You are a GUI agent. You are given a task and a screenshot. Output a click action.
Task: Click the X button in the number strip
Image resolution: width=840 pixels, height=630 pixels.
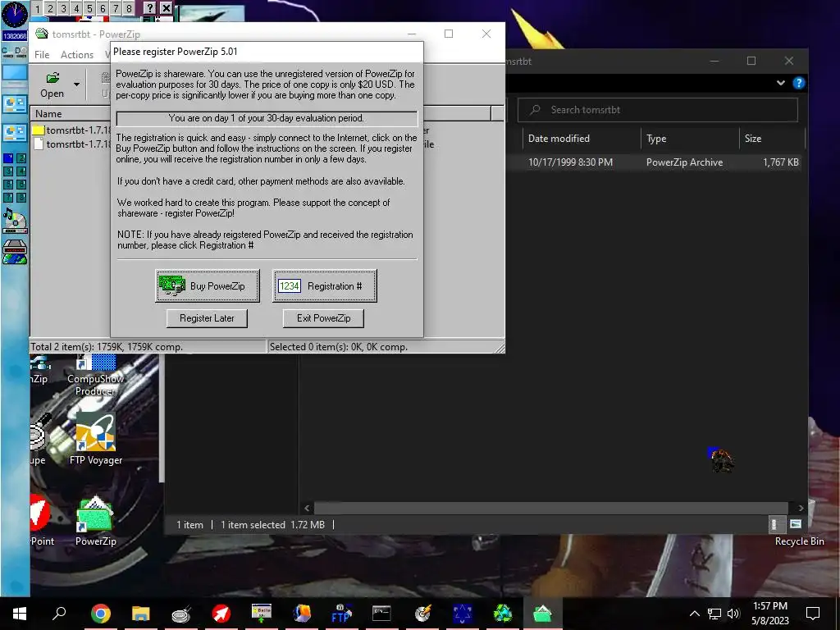tap(167, 8)
